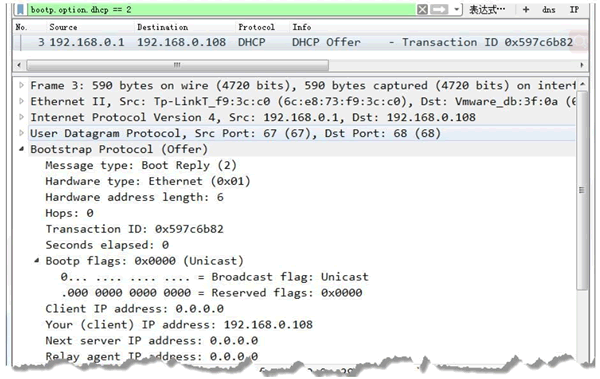Expand the Ethernet II tree node
Screen dimensions: 600x379
(x=21, y=101)
